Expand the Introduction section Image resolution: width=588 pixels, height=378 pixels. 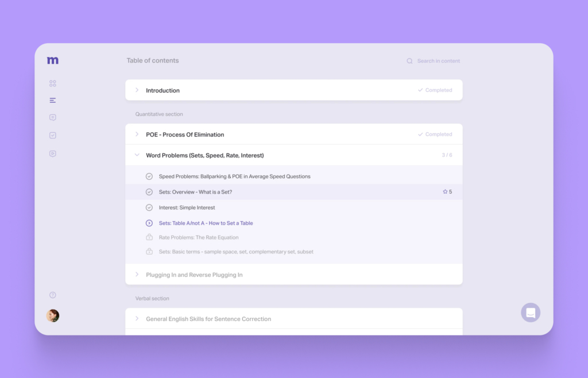[137, 90]
